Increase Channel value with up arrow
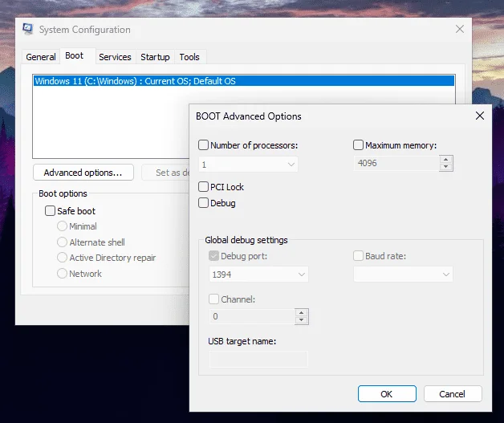Screen dimensions: 504x423 click(301, 313)
